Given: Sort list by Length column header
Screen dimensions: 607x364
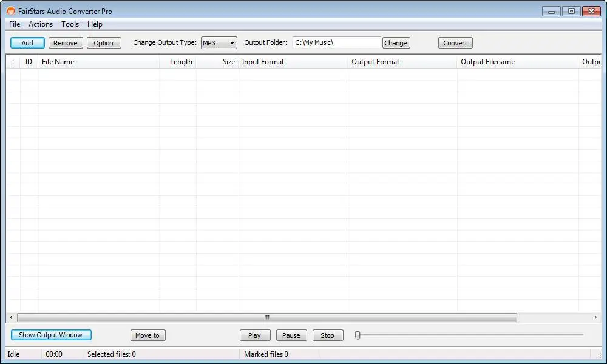Looking at the screenshot, I should (178, 62).
